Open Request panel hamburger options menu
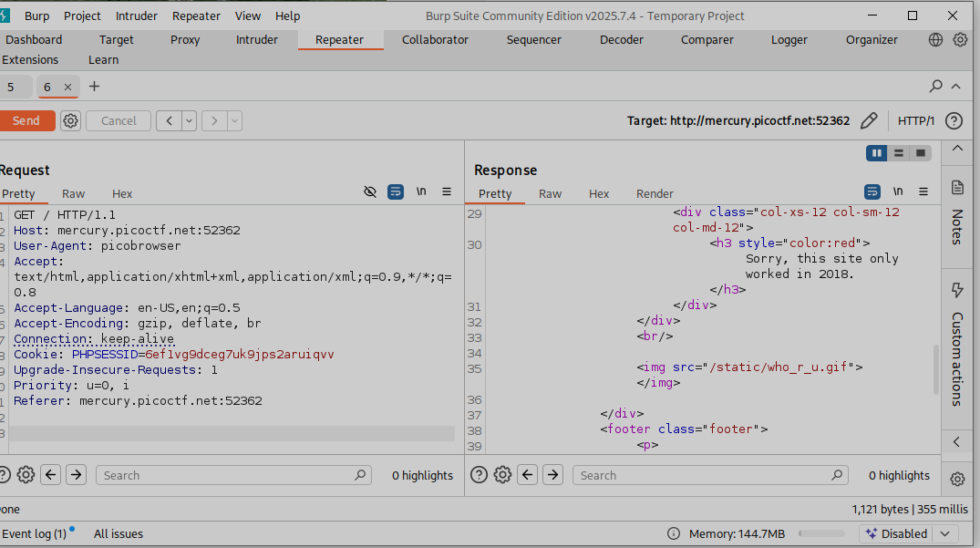Image resolution: width=980 pixels, height=548 pixels. 447,191
